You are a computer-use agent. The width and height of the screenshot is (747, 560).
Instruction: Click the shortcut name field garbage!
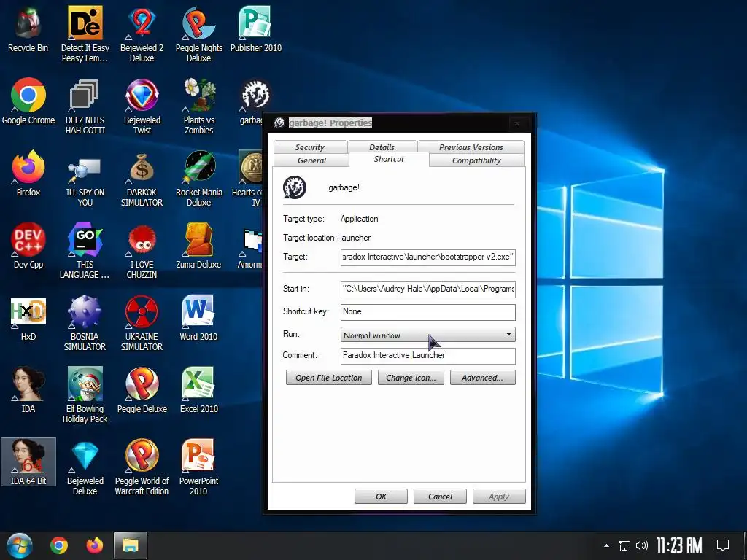coord(344,187)
